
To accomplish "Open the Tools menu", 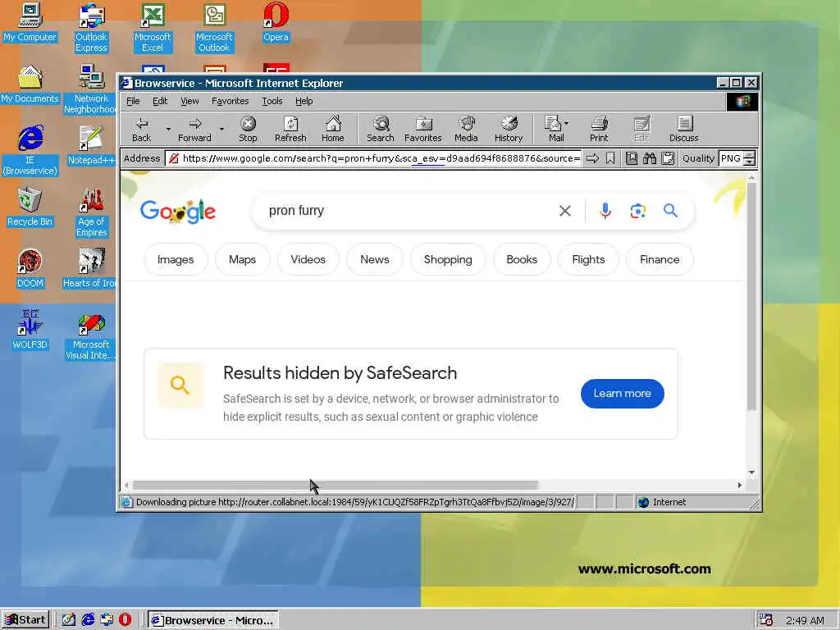I will 272,101.
